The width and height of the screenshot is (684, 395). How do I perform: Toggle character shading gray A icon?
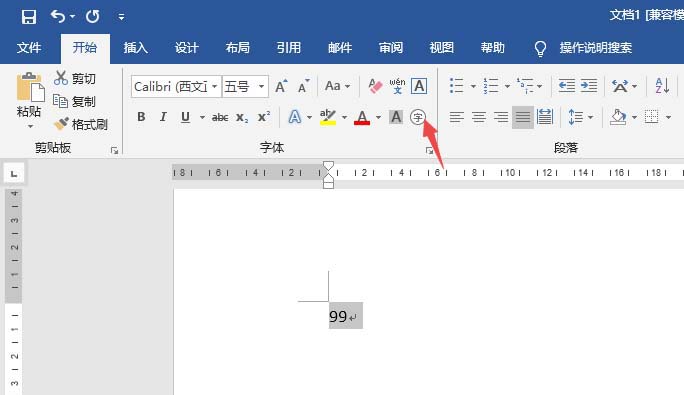tap(396, 117)
